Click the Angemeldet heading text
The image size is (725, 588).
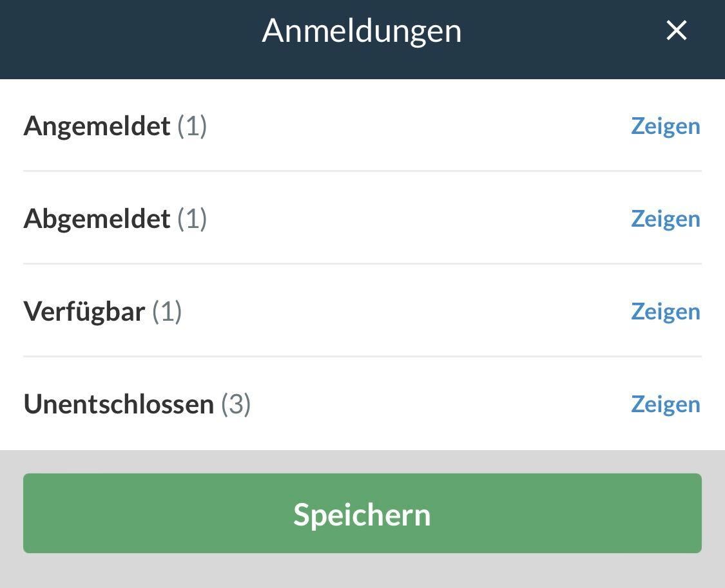click(x=97, y=126)
